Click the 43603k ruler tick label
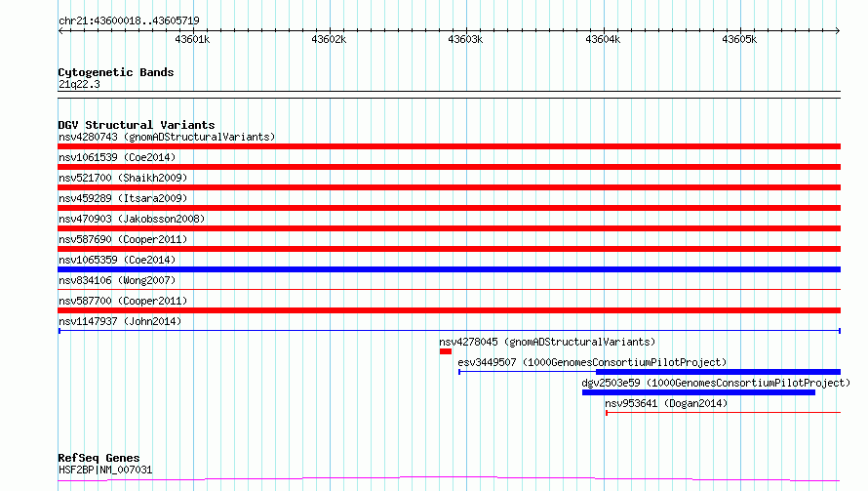The image size is (868, 491). coord(465,39)
